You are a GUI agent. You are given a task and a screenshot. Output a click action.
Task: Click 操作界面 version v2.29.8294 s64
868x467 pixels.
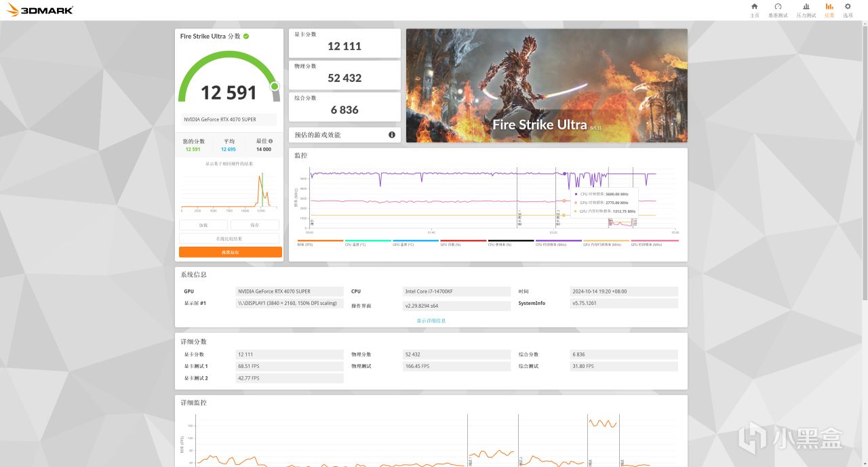(x=456, y=306)
